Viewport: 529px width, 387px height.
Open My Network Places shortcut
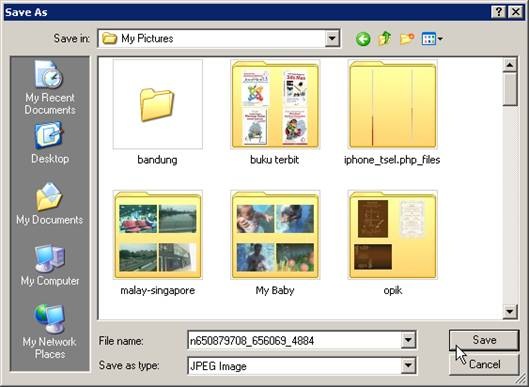point(50,332)
